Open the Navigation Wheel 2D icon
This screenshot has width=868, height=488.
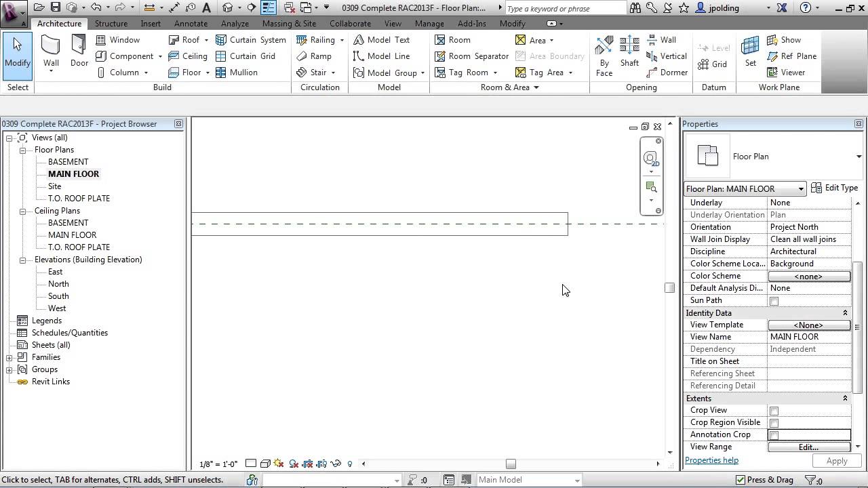[x=650, y=159]
